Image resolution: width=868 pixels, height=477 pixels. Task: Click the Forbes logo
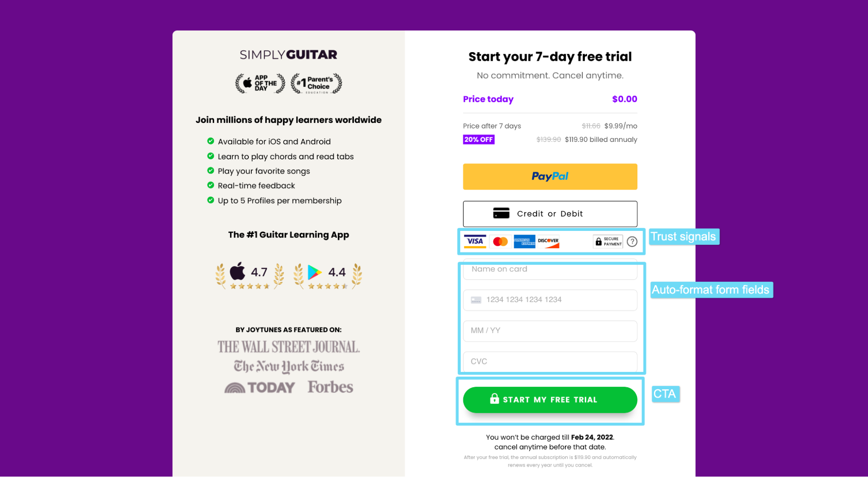330,387
